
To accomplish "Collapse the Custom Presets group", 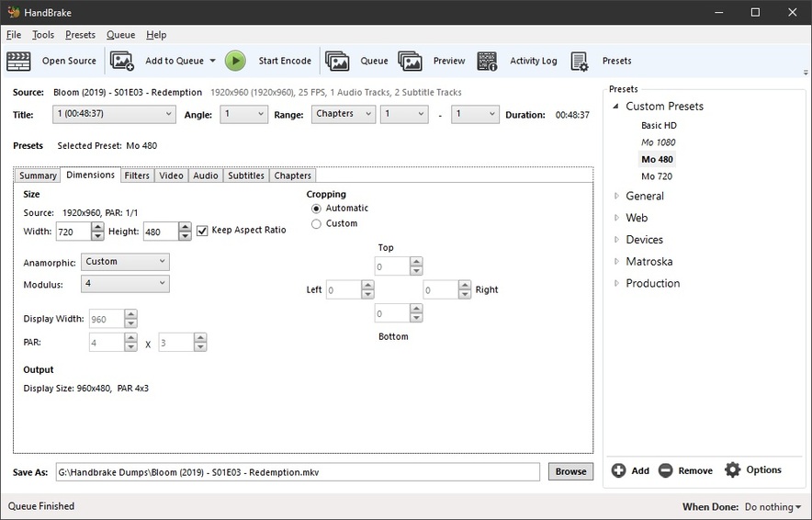I will (616, 107).
